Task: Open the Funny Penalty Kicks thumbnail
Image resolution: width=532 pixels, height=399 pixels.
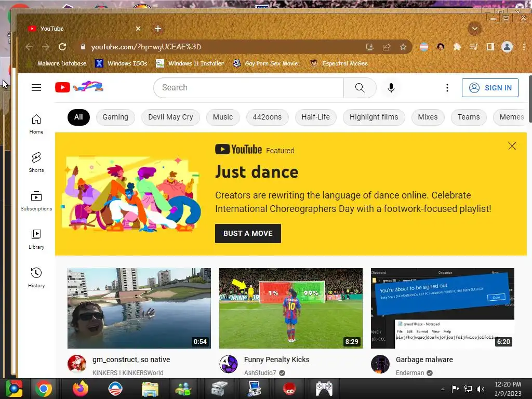Action: (x=291, y=308)
